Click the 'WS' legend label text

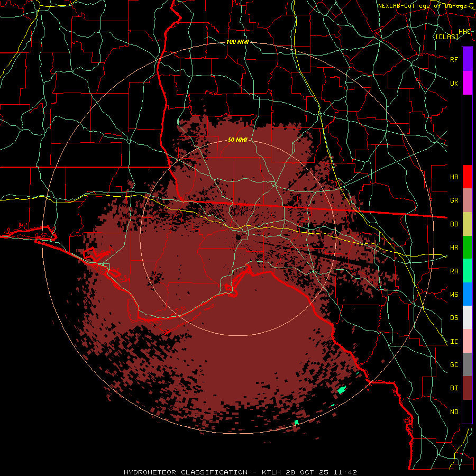point(454,295)
